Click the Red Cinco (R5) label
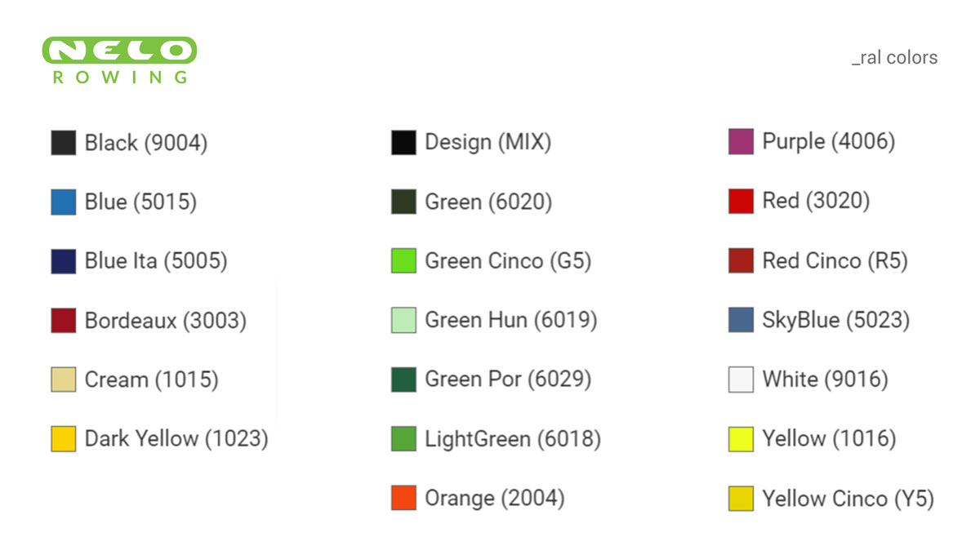 [x=835, y=261]
